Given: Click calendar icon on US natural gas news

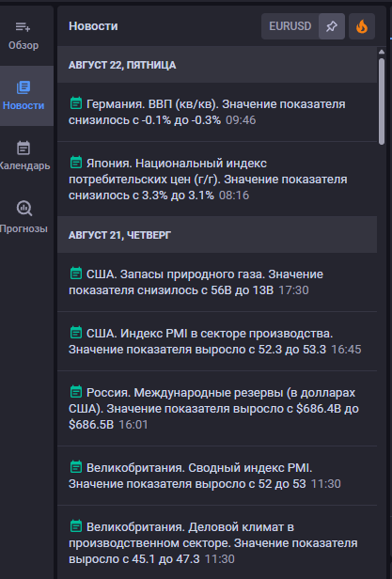Looking at the screenshot, I should pos(76,274).
